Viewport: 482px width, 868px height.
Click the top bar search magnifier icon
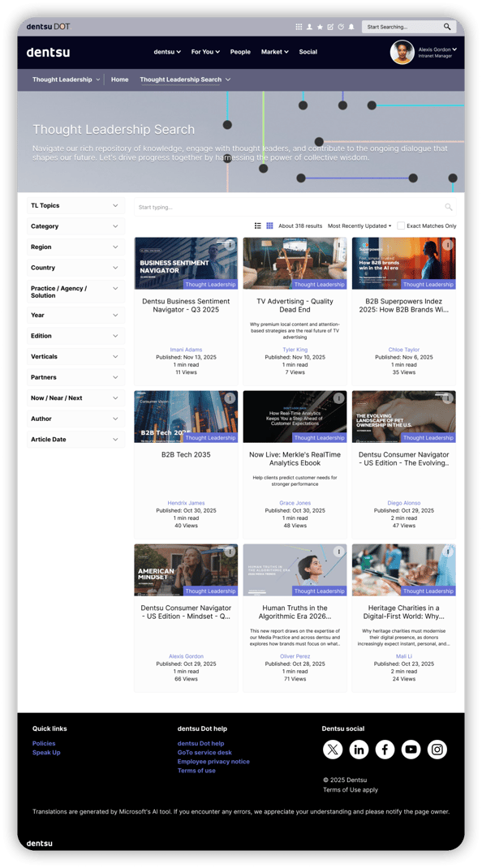pos(447,27)
